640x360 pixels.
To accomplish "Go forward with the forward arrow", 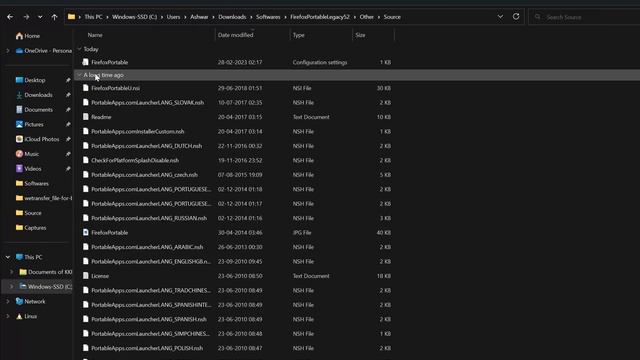I will [x=26, y=17].
